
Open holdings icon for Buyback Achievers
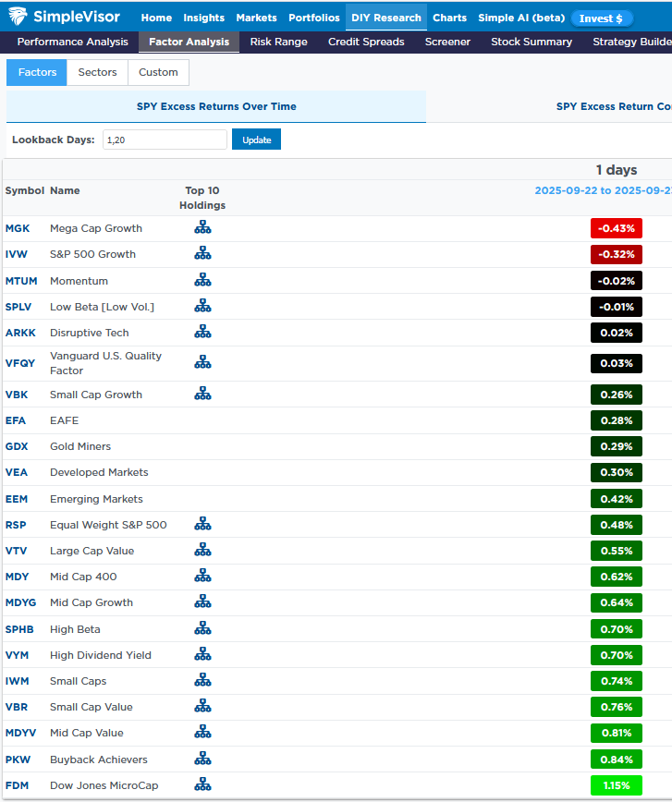pyautogui.click(x=202, y=759)
